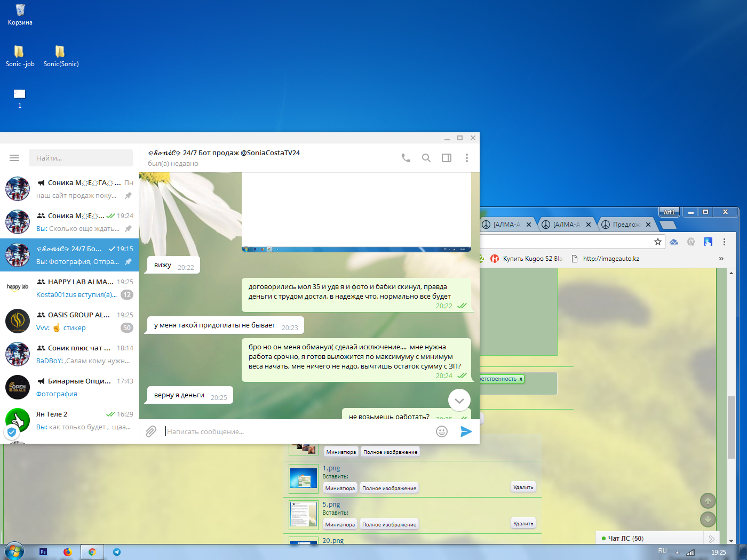Jump to latest message with down chevron
Viewport: 747px width, 560px height.
(x=459, y=401)
